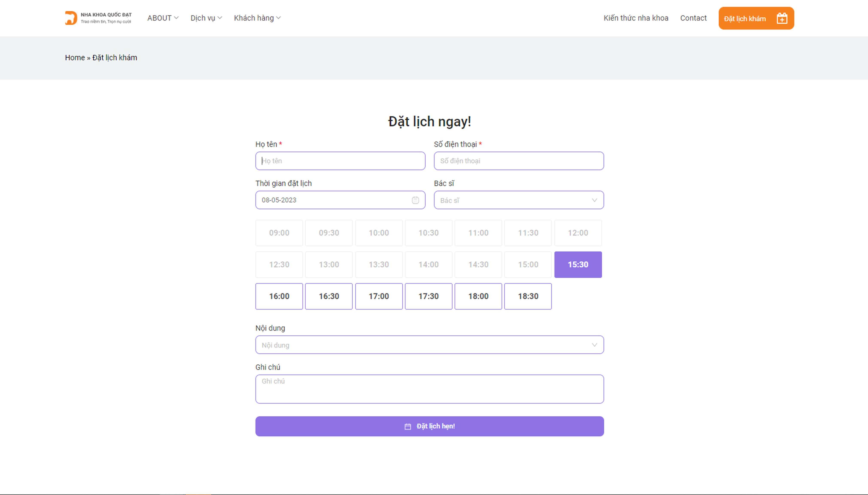
Task: Choose the 16:30 appointment time
Action: [x=329, y=296]
